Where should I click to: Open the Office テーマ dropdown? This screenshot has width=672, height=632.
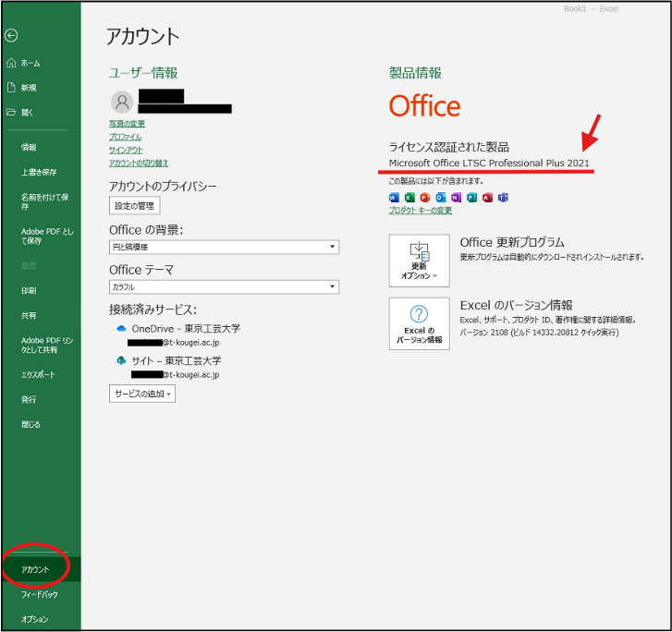(224, 287)
